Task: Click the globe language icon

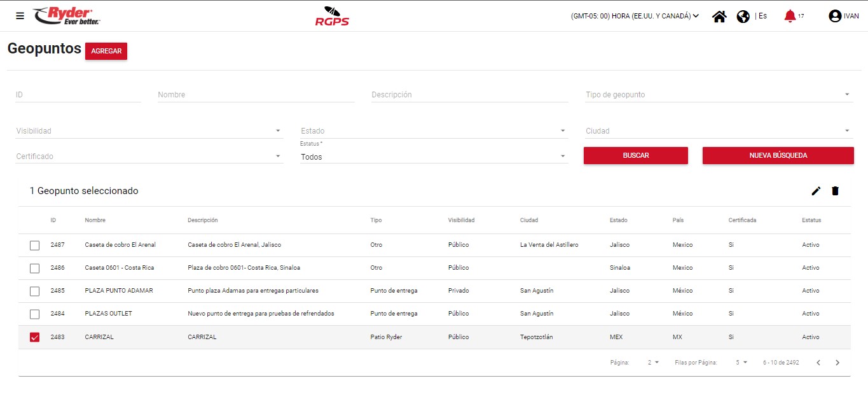Action: 743,17
